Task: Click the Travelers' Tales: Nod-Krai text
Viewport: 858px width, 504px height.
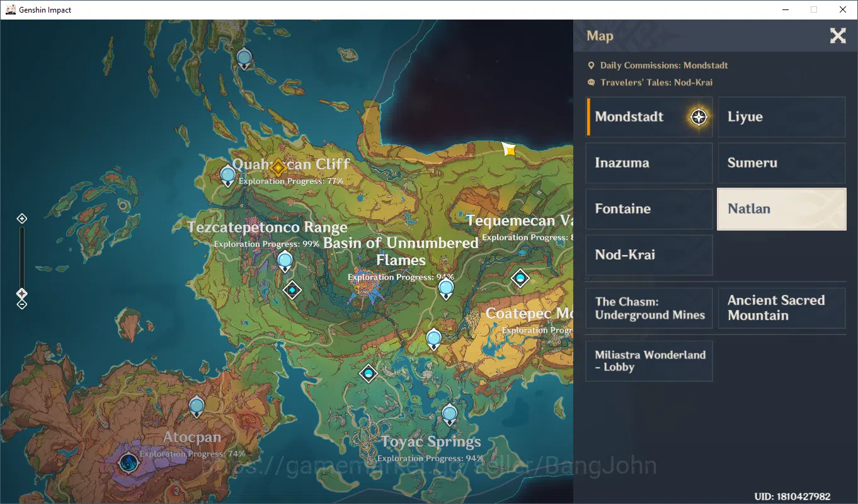Action: (656, 83)
